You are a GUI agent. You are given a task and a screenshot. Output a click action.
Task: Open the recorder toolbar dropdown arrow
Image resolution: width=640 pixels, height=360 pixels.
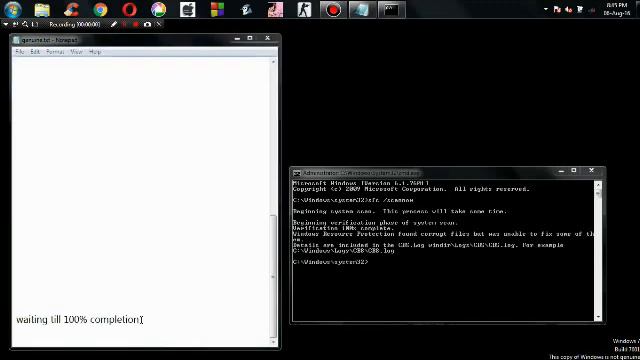click(x=6, y=24)
